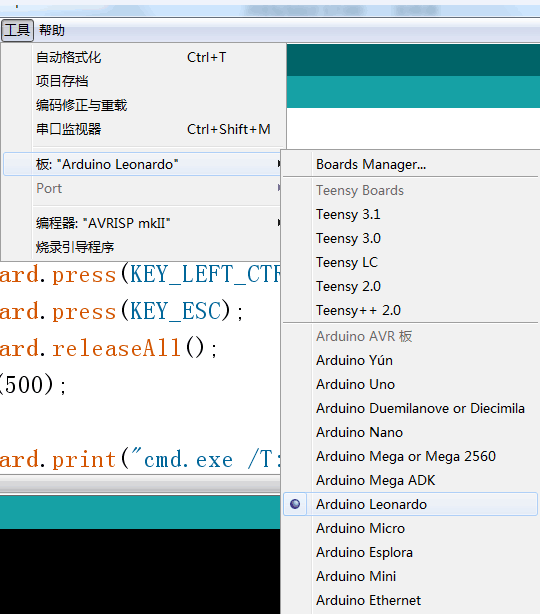The width and height of the screenshot is (540, 614).
Task: Expand the 编程器: "AVRISP mkII" submenu
Action: [x=143, y=223]
